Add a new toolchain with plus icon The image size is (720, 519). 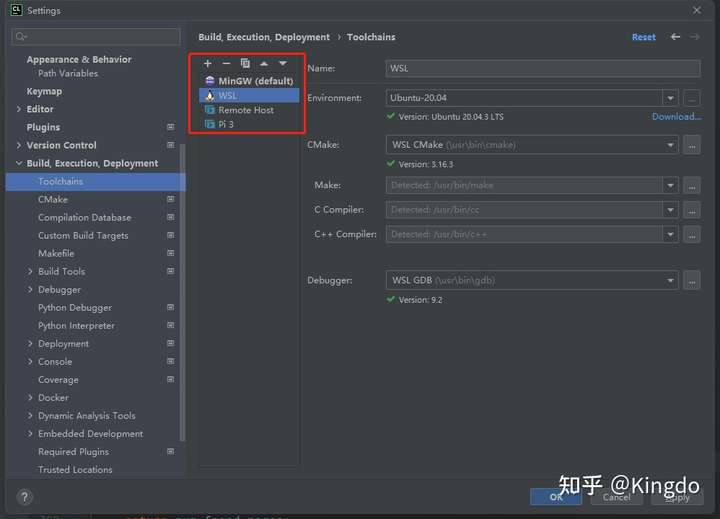tap(208, 63)
